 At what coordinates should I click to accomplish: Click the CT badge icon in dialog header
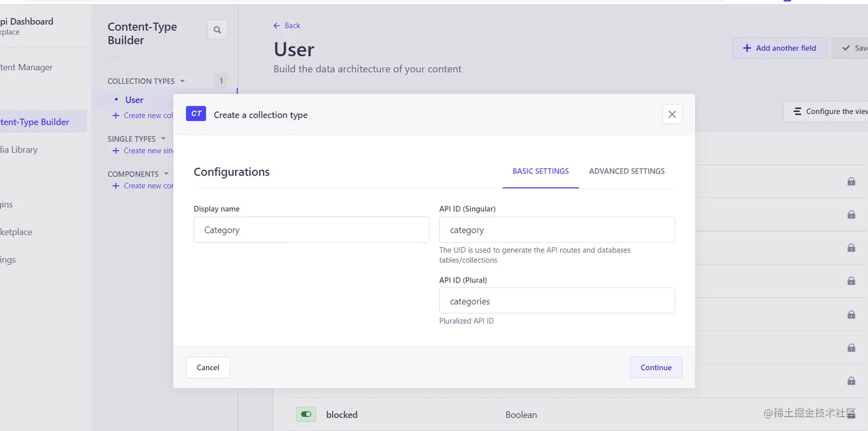pyautogui.click(x=196, y=114)
